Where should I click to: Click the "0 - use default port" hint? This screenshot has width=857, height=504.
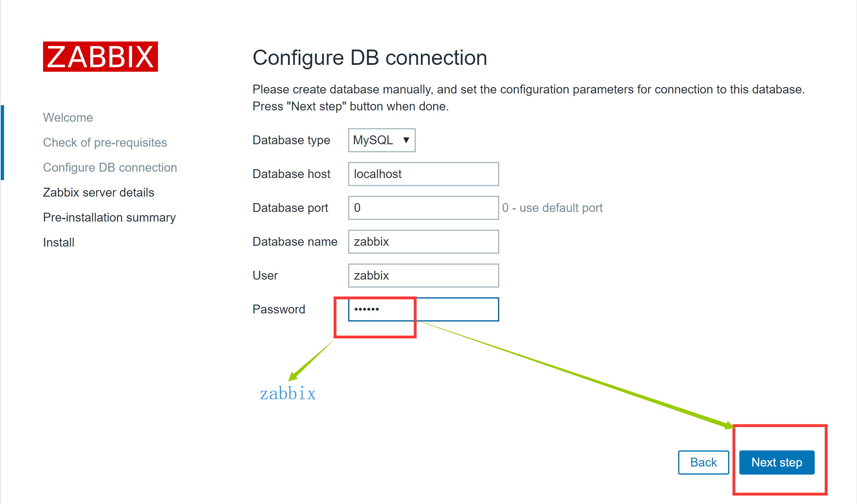(x=552, y=208)
